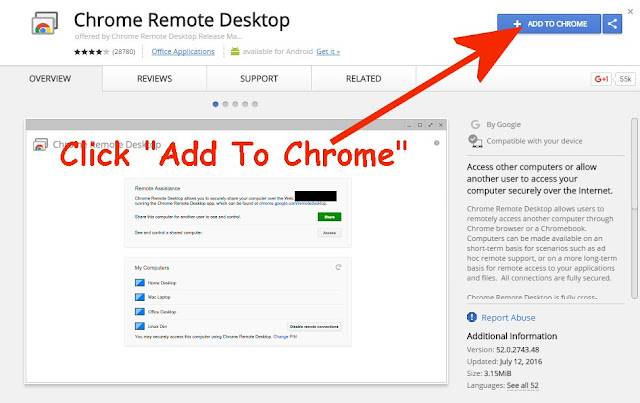Click 'offered by Chrome Remote Desktop Release Ma...'
Viewport: 640px width, 403px height.
[x=158, y=36]
